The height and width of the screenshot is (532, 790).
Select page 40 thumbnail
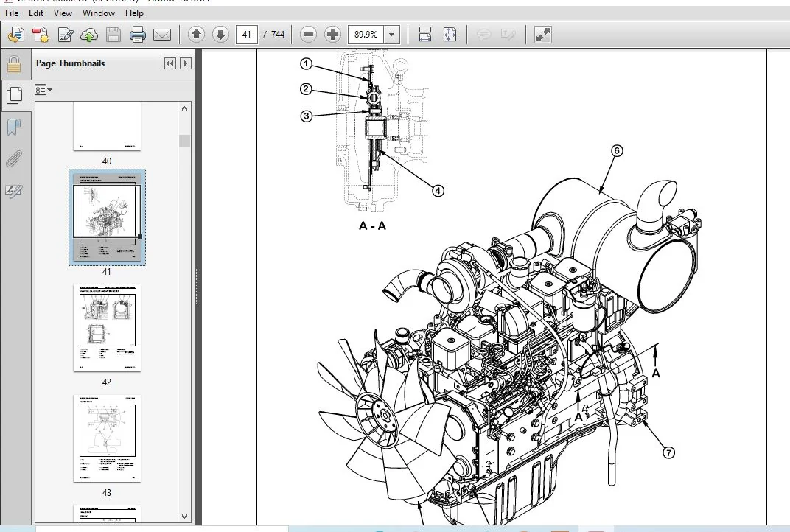(x=108, y=127)
